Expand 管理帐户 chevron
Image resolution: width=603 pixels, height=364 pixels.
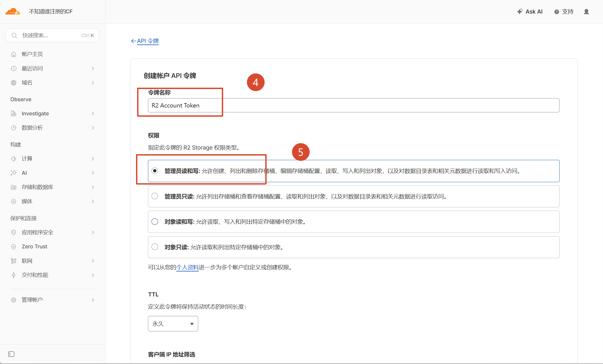click(x=93, y=300)
